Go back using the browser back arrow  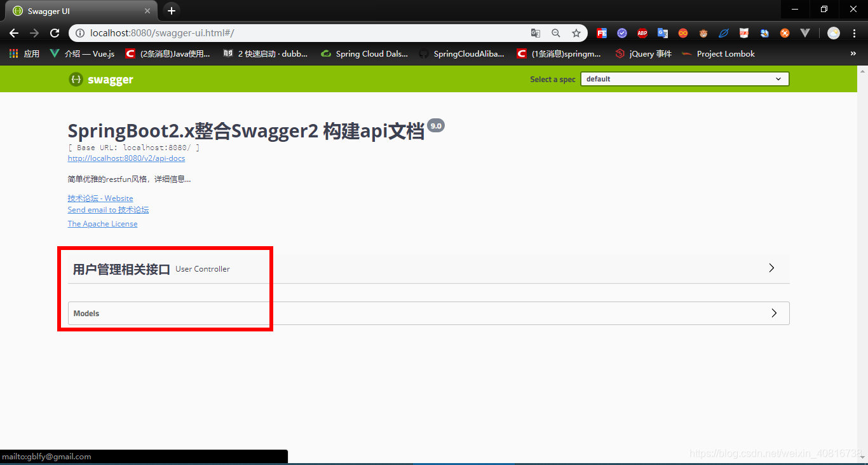point(14,33)
